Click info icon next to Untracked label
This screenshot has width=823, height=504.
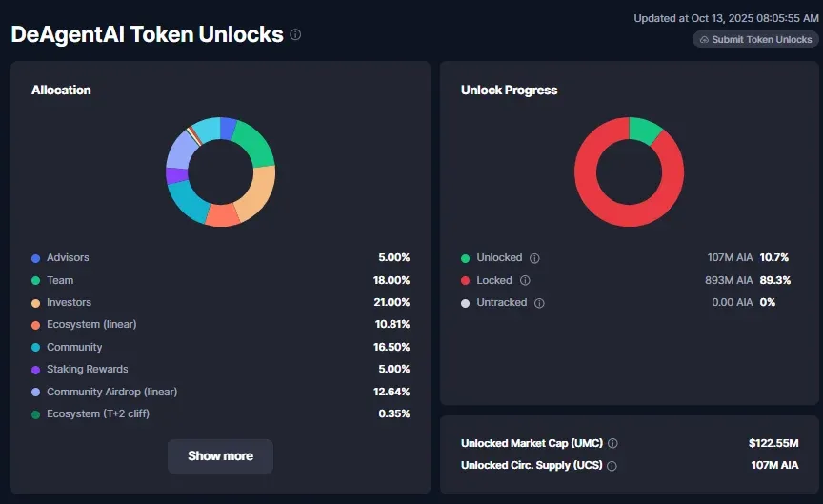click(539, 303)
